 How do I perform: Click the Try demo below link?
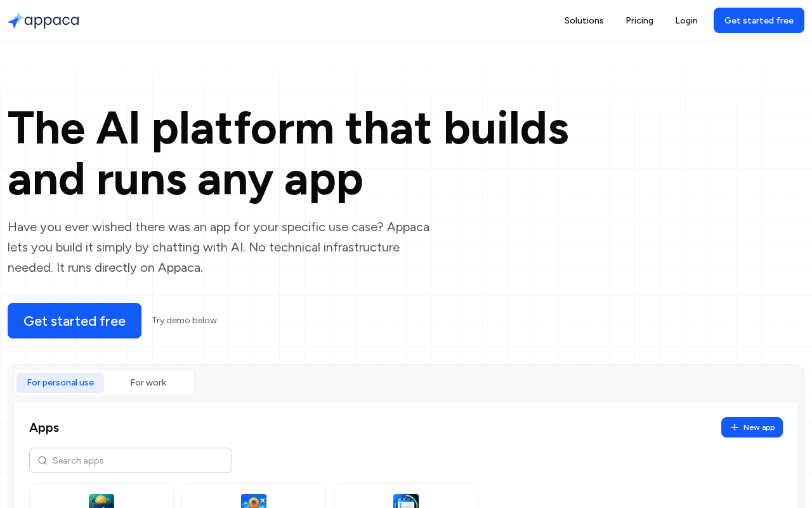(x=184, y=321)
